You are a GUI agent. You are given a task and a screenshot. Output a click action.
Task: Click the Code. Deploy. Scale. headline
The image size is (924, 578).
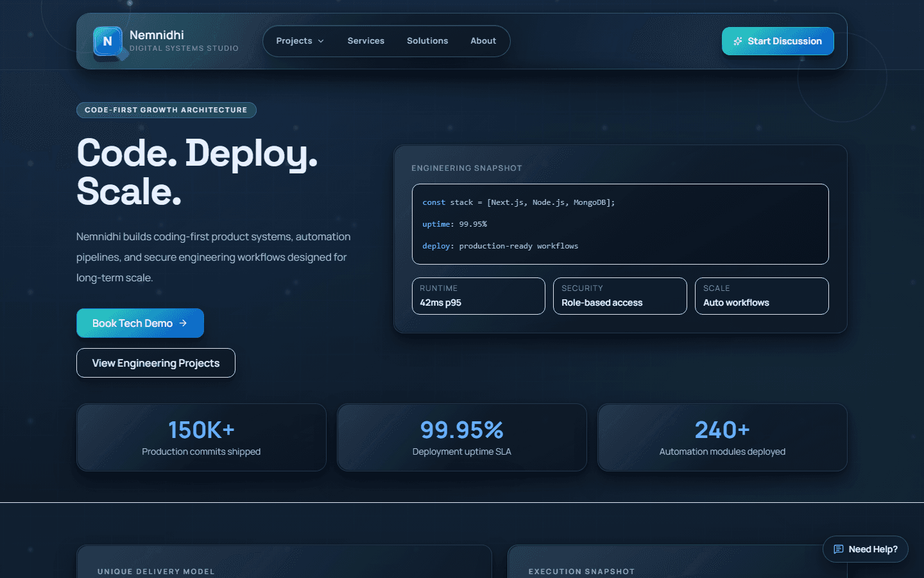tap(197, 172)
